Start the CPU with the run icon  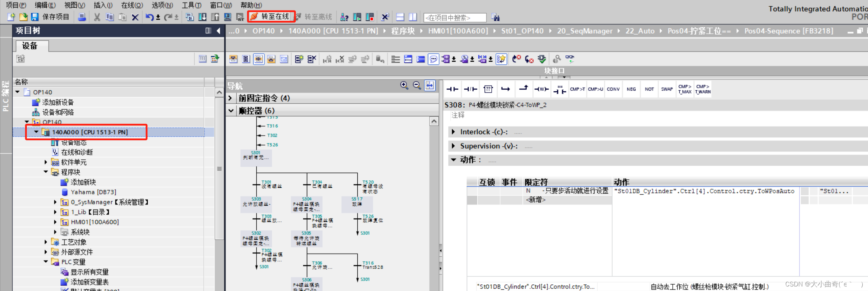pos(357,17)
